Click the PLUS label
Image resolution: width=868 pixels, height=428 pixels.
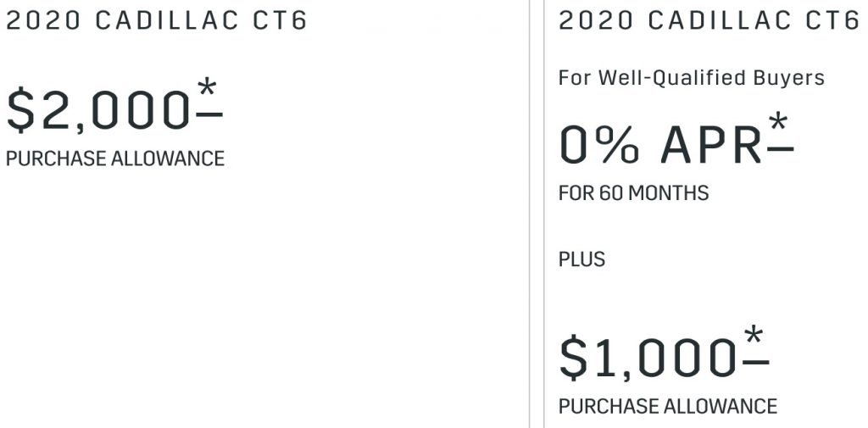(581, 259)
